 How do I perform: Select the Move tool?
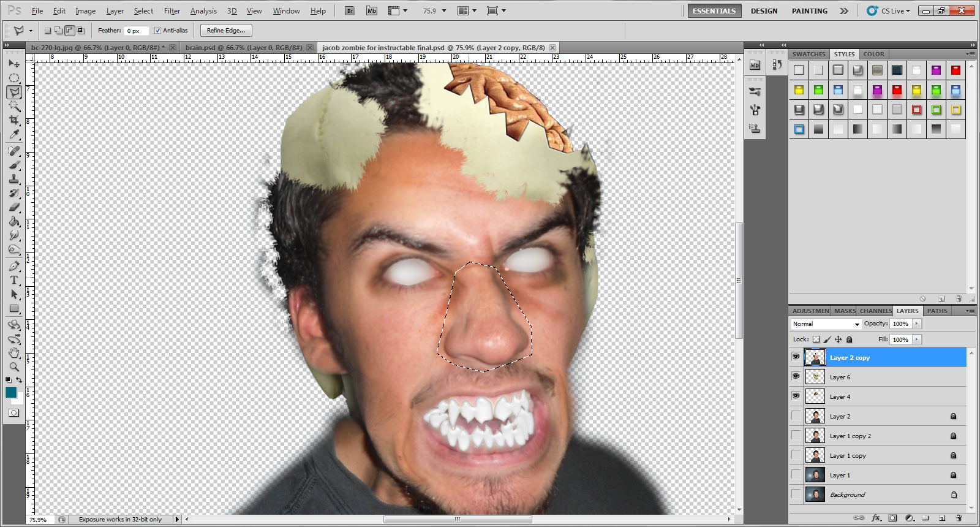click(14, 64)
